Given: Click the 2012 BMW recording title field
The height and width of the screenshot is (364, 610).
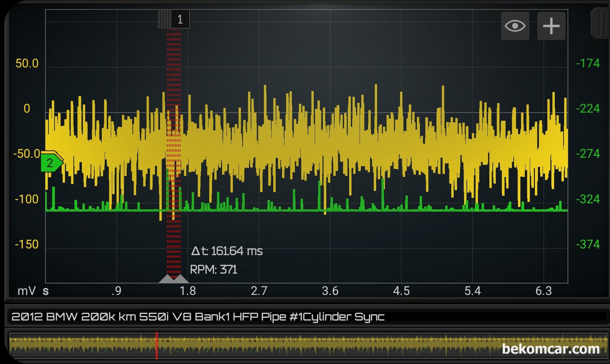Looking at the screenshot, I should click(198, 317).
